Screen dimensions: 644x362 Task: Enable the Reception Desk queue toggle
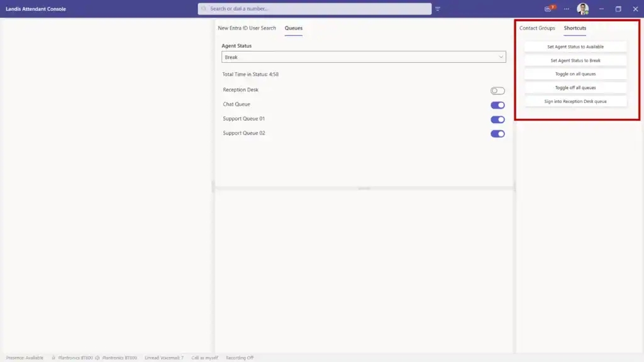(x=497, y=90)
